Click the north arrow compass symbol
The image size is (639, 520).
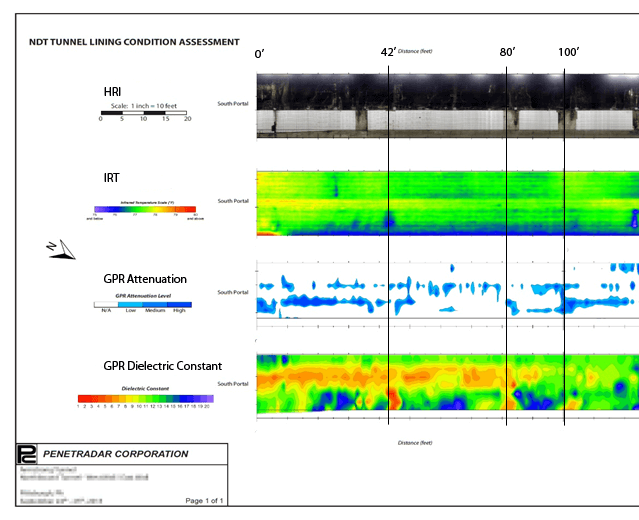[62, 250]
